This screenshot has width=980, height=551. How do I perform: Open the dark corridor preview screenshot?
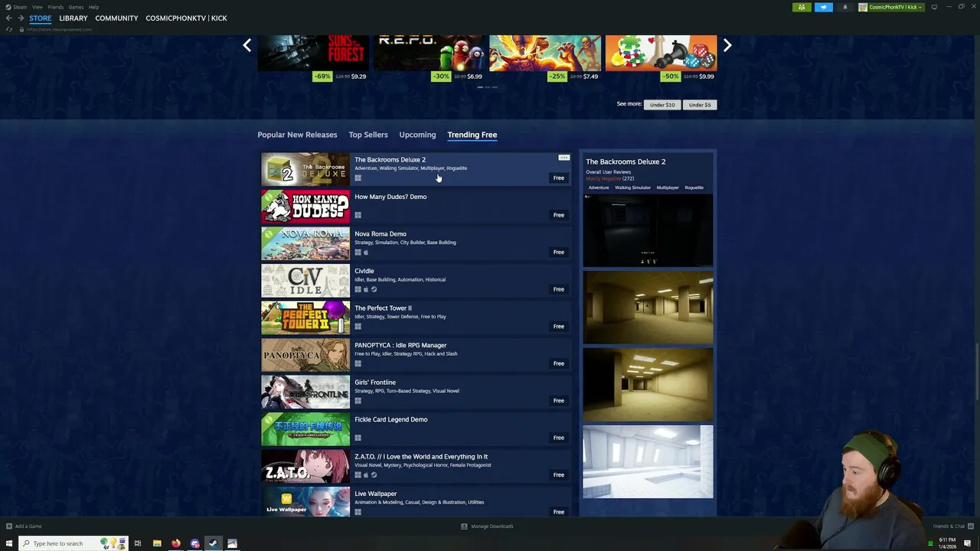(648, 230)
